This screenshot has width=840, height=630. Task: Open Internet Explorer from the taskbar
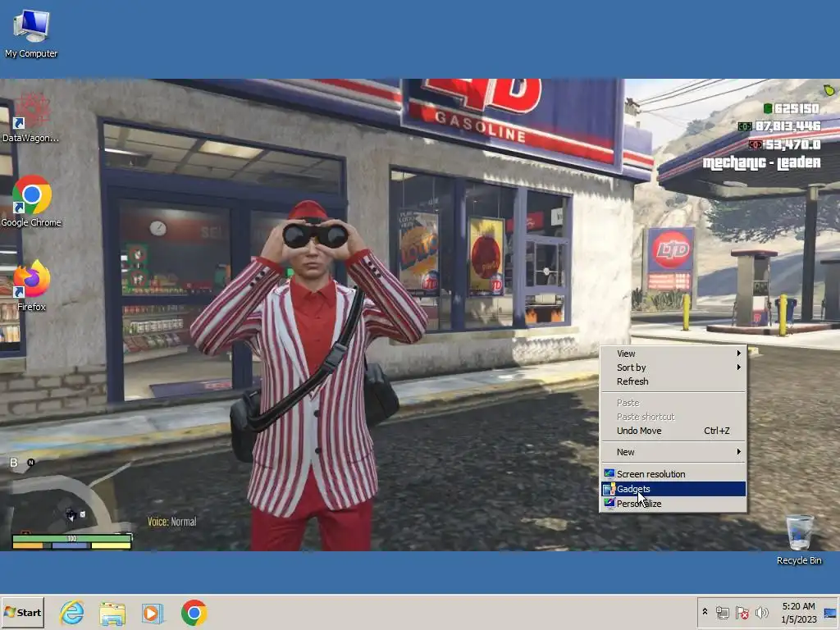pyautogui.click(x=72, y=613)
